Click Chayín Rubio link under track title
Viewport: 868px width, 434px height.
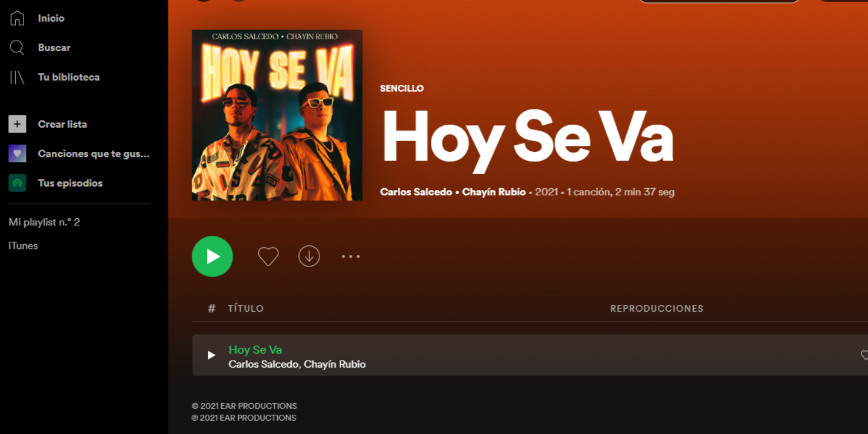point(335,364)
